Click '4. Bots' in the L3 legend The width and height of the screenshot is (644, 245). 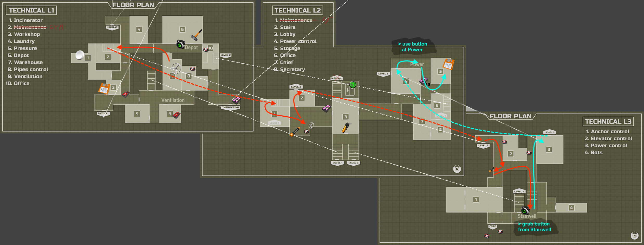[x=593, y=153]
